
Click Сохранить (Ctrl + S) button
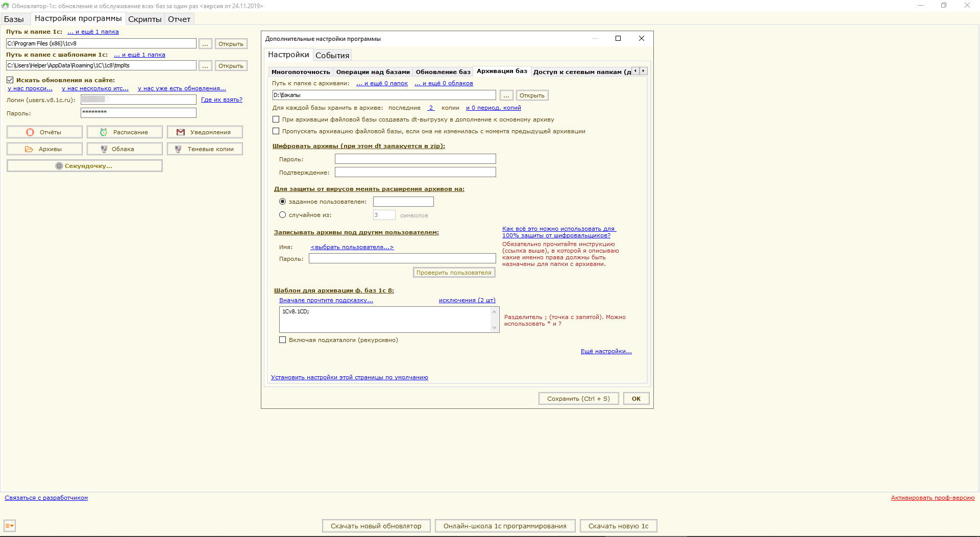tap(578, 399)
